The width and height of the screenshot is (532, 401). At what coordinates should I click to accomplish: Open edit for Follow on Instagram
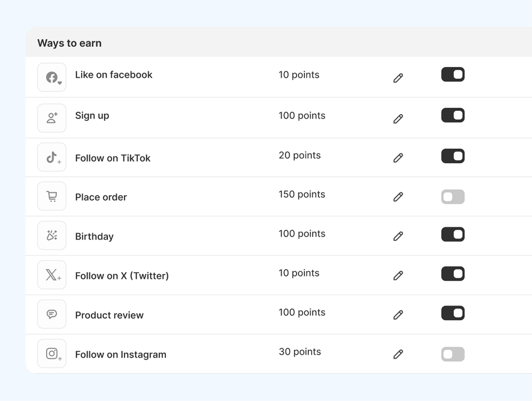398,354
